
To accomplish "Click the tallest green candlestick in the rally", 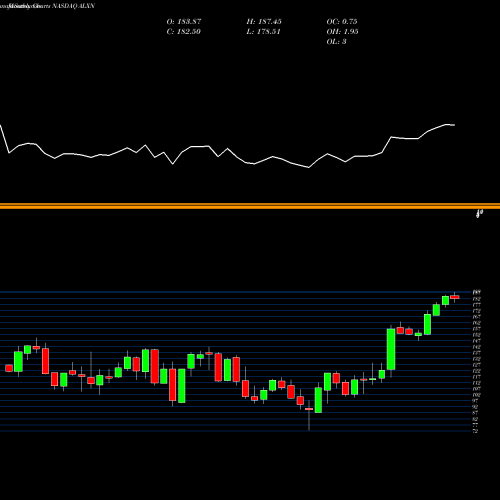I will pyautogui.click(x=391, y=349).
